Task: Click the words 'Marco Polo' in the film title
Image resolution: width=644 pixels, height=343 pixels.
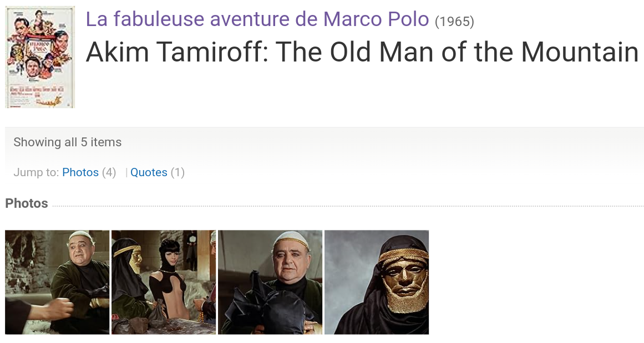Action: 376,19
